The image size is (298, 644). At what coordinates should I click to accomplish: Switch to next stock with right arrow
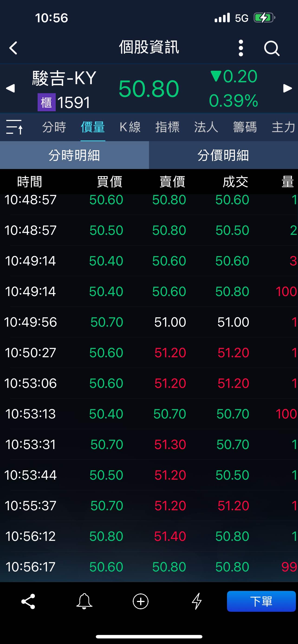(288, 88)
